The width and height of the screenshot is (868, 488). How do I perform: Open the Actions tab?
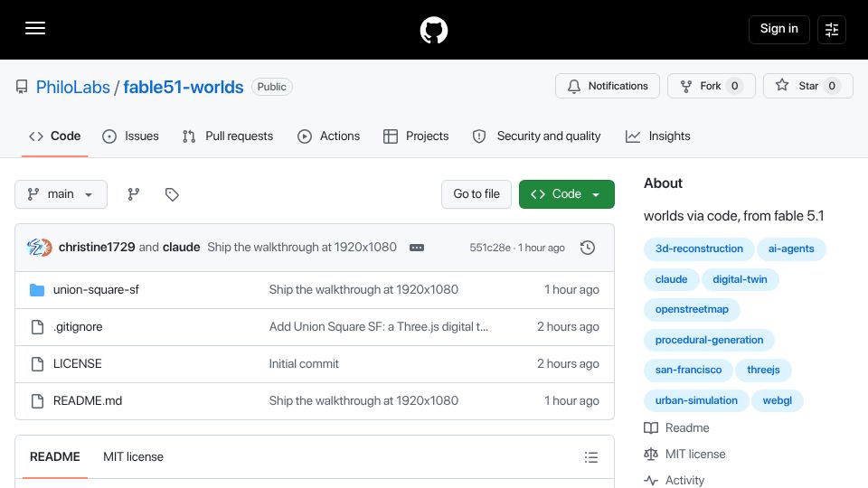click(329, 136)
